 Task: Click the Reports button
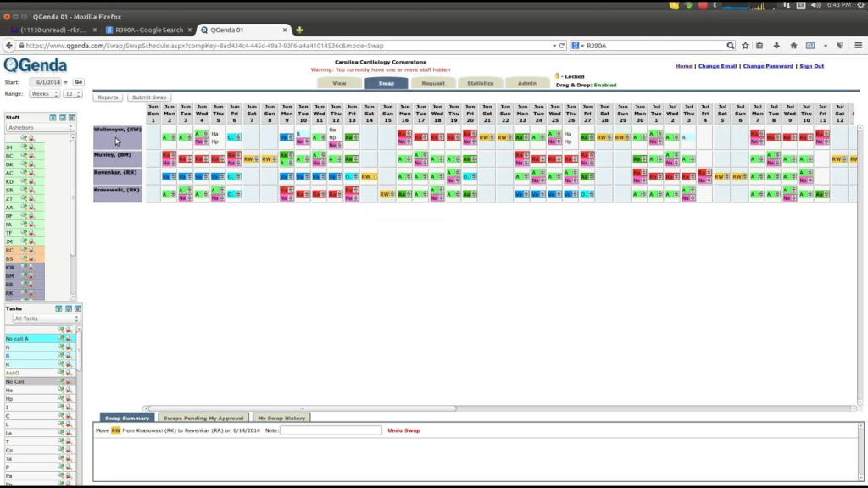pos(108,97)
